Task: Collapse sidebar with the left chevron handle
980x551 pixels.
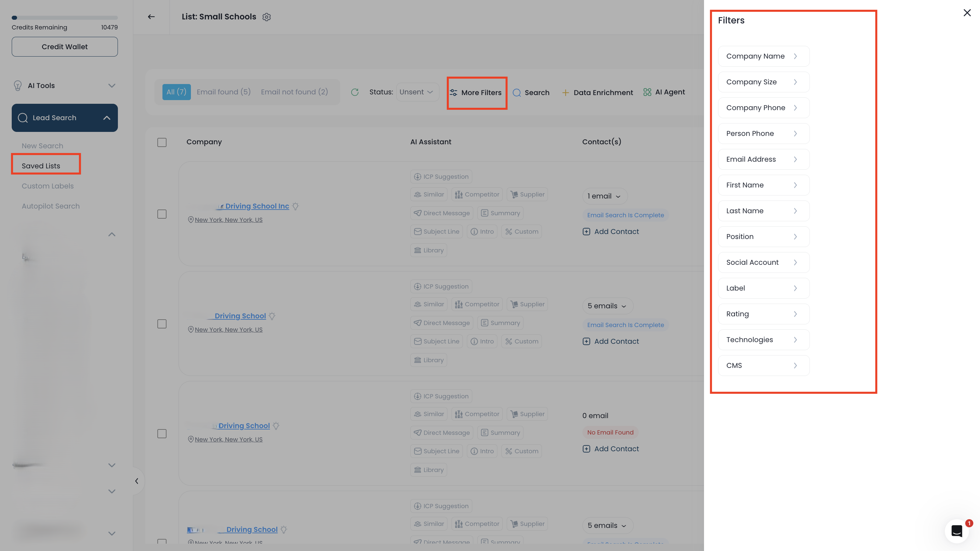Action: click(137, 481)
